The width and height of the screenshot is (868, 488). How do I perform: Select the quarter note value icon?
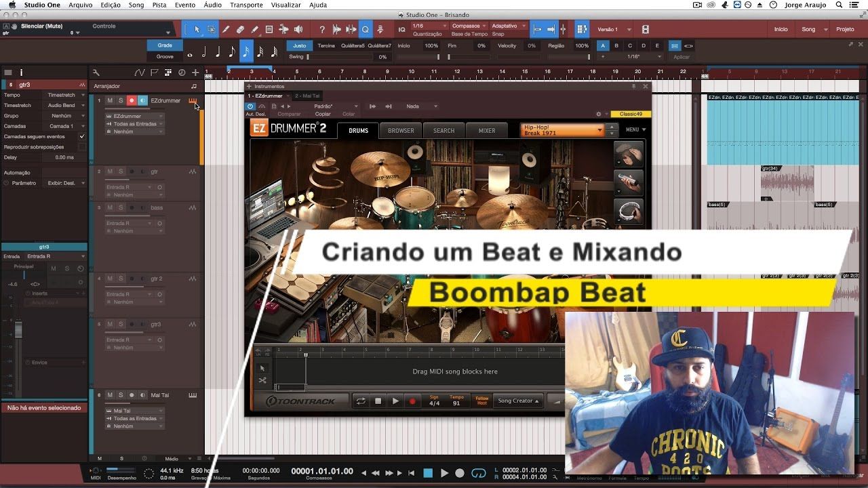tap(218, 52)
